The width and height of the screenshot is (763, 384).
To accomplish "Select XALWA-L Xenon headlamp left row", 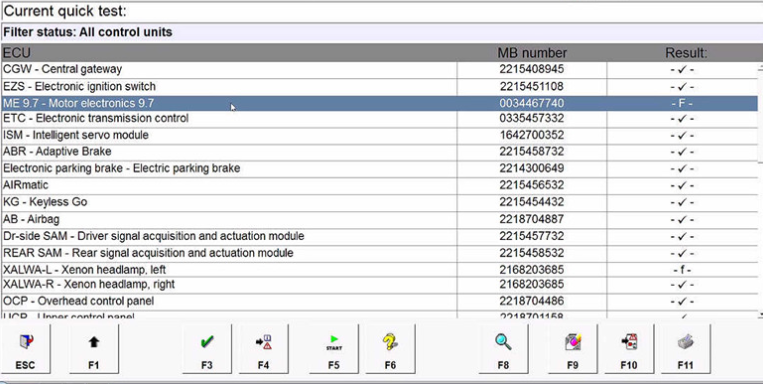I will [x=380, y=270].
